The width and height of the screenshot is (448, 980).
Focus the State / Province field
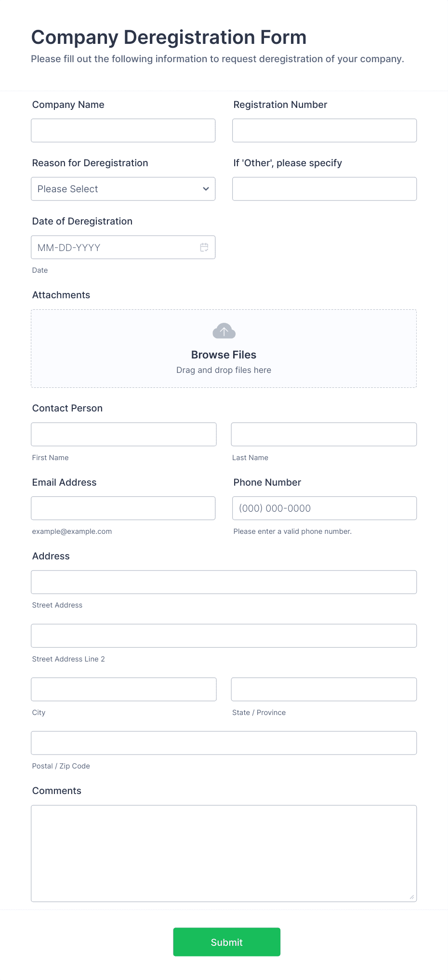[x=324, y=689]
